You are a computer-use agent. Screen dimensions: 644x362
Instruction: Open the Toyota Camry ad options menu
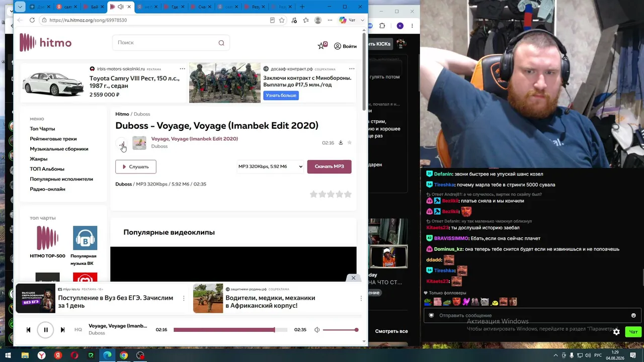[x=182, y=69]
